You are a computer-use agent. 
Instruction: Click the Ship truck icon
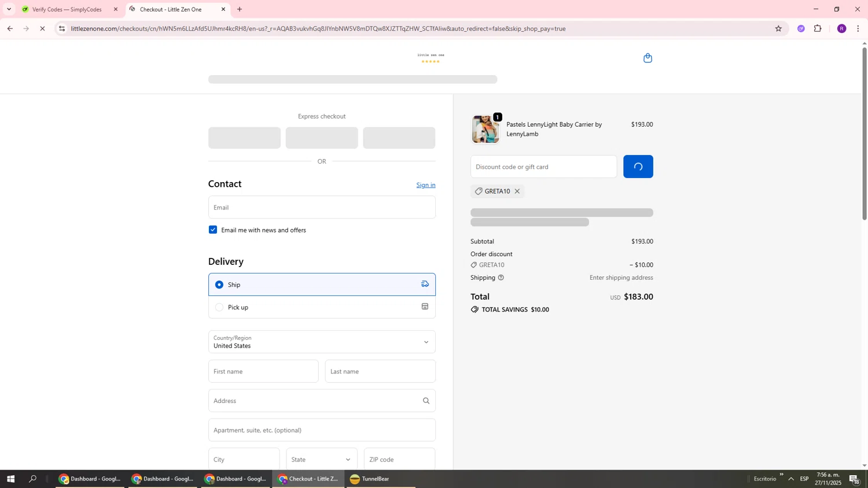tap(425, 284)
